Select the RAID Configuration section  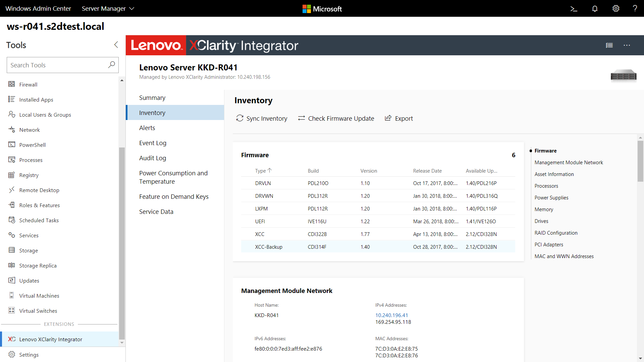(556, 233)
